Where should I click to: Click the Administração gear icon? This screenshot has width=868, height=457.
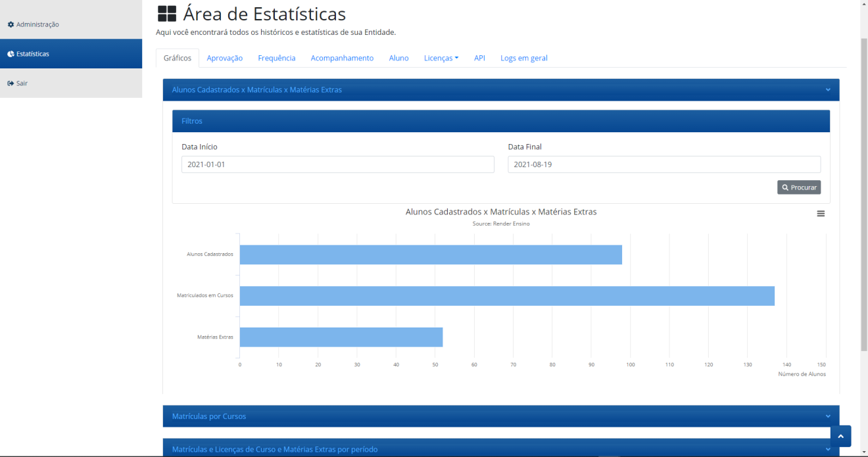pos(10,24)
